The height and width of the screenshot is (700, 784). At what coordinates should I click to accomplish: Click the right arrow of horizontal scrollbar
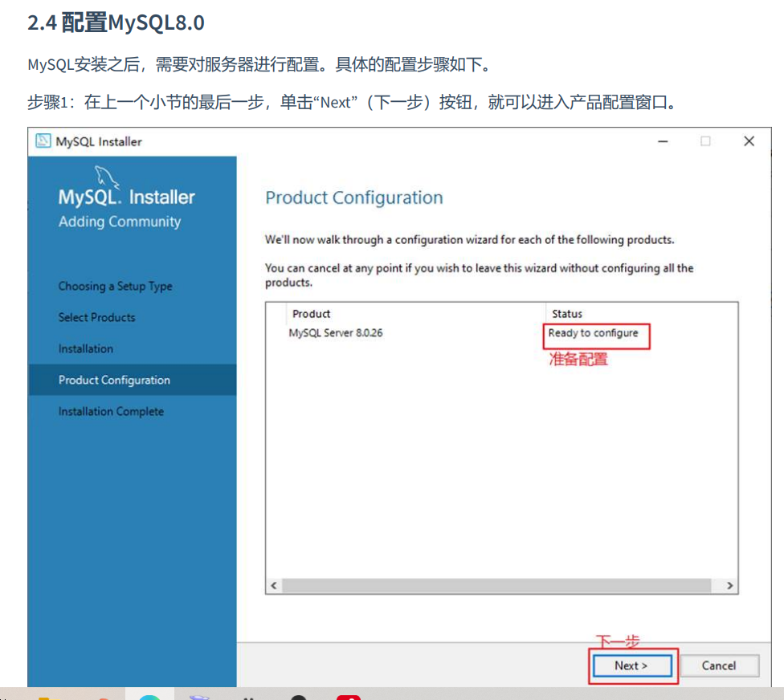coord(730,585)
